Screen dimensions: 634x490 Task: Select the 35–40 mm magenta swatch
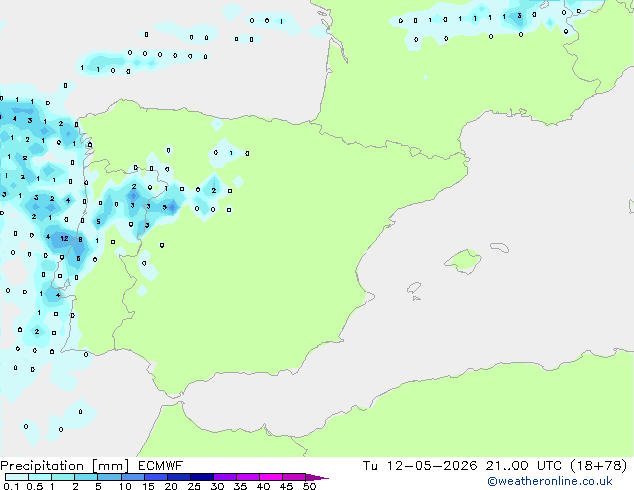point(248,477)
